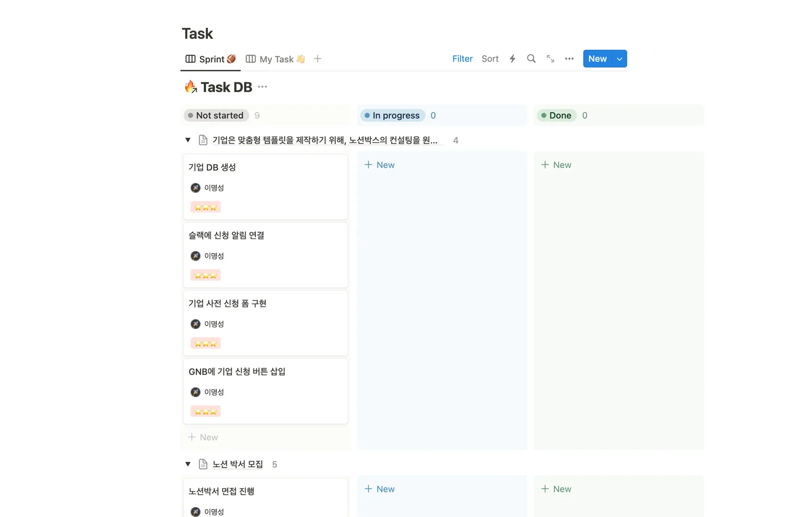
Task: Open the dropdown arrow beside New button
Action: (620, 58)
